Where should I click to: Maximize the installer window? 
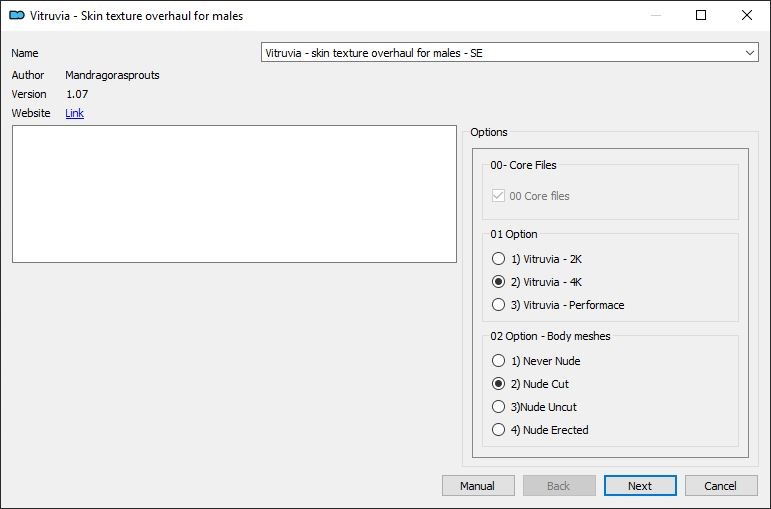pos(701,15)
